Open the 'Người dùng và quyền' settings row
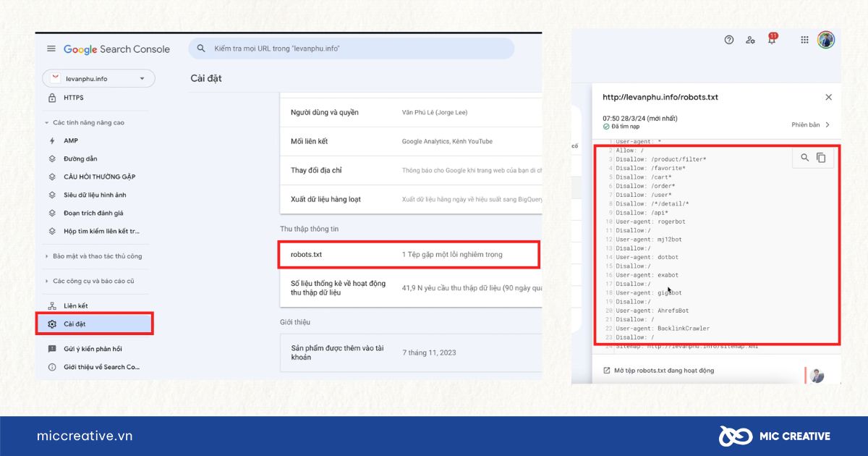The width and height of the screenshot is (868, 456). coord(411,112)
